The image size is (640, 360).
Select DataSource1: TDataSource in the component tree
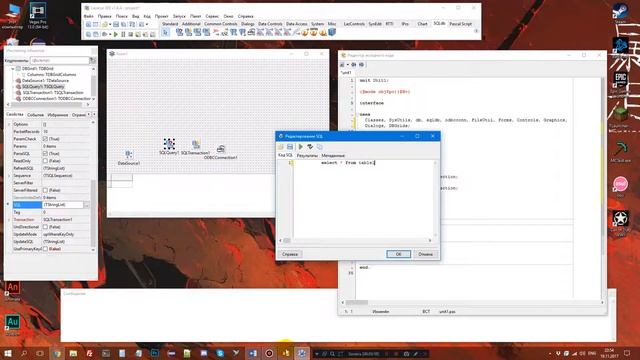click(x=45, y=80)
